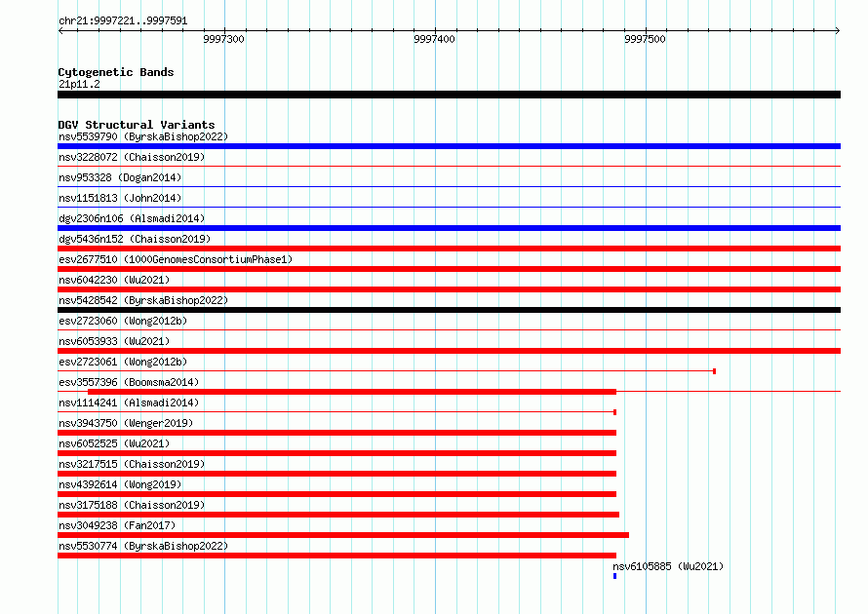Select the nsv3175188 red variant bar
Image resolution: width=868 pixels, height=614 pixels.
point(338,515)
